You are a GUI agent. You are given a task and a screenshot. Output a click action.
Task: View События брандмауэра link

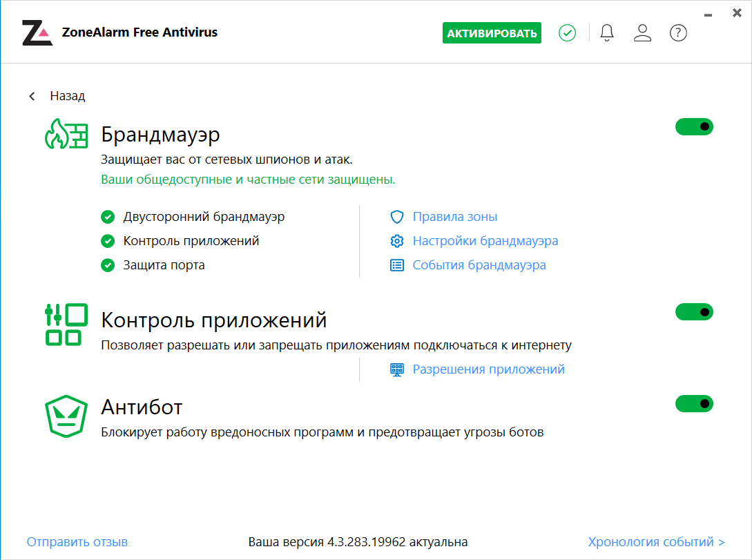coord(479,265)
